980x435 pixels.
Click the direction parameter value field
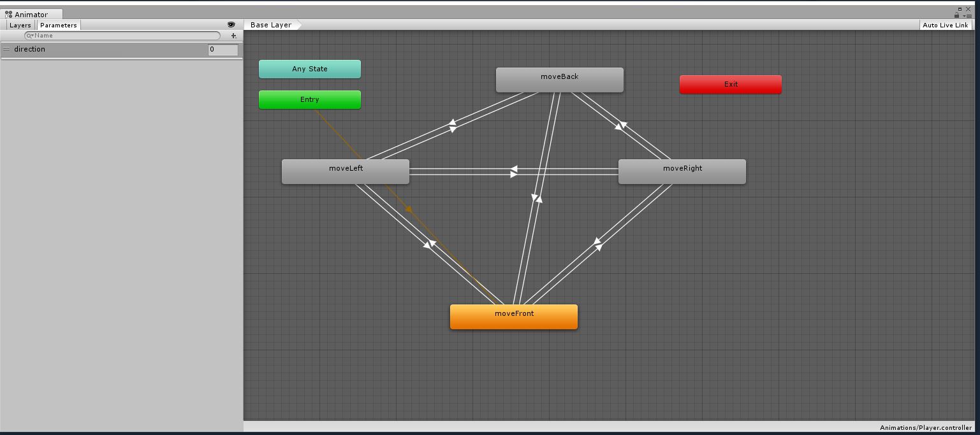(x=223, y=49)
